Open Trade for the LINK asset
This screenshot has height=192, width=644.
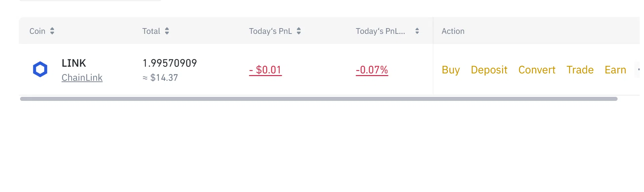(580, 70)
